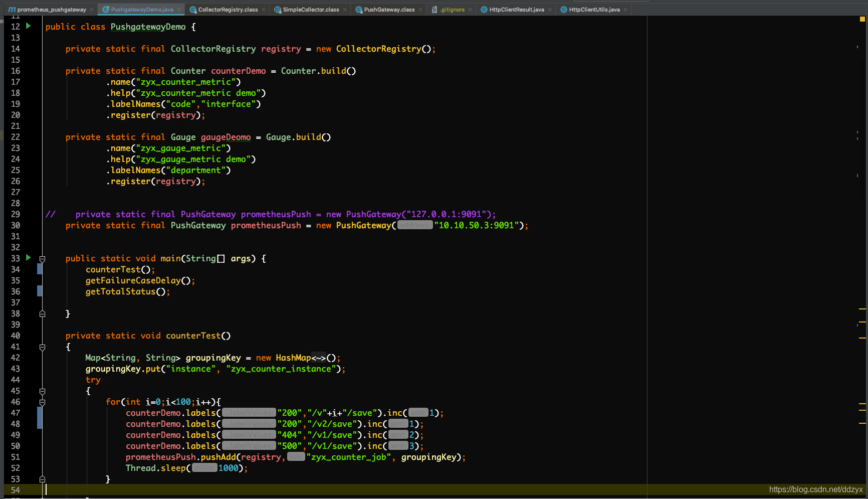The image size is (868, 499).
Task: Close the SimpleCollector.class tab
Action: click(x=345, y=10)
